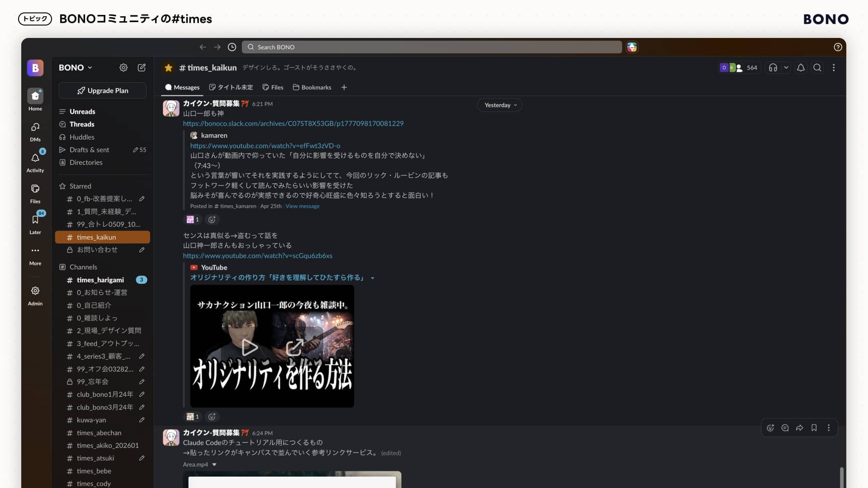Start a huddle with the headphones icon

coord(773,67)
